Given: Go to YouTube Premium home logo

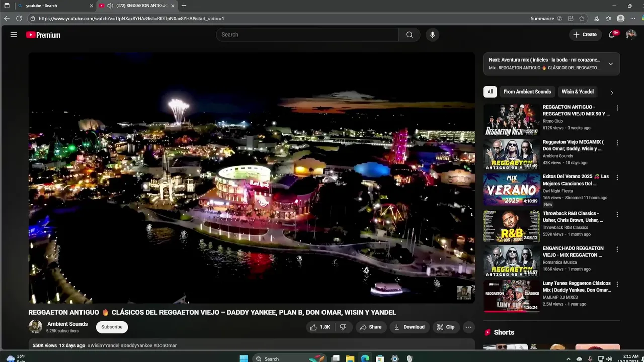Looking at the screenshot, I should pos(43,35).
